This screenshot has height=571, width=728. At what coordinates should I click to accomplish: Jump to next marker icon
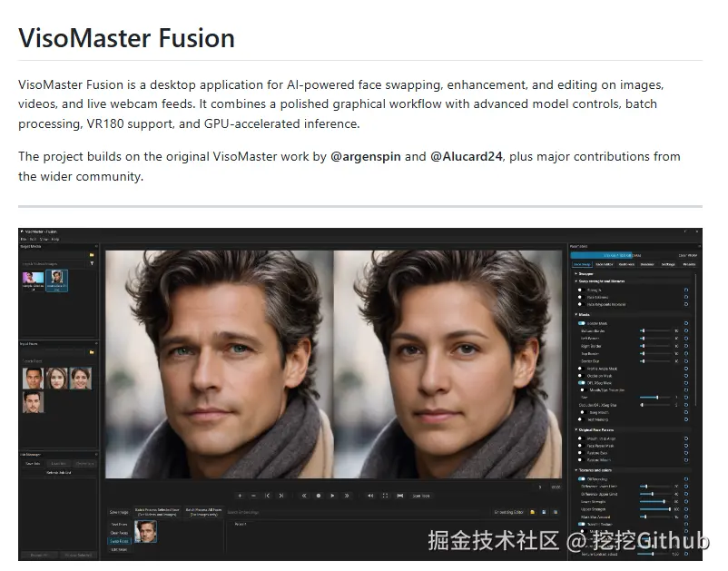(280, 496)
